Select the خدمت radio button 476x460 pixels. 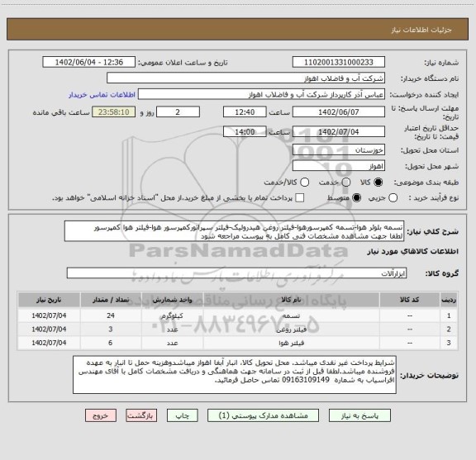point(346,183)
